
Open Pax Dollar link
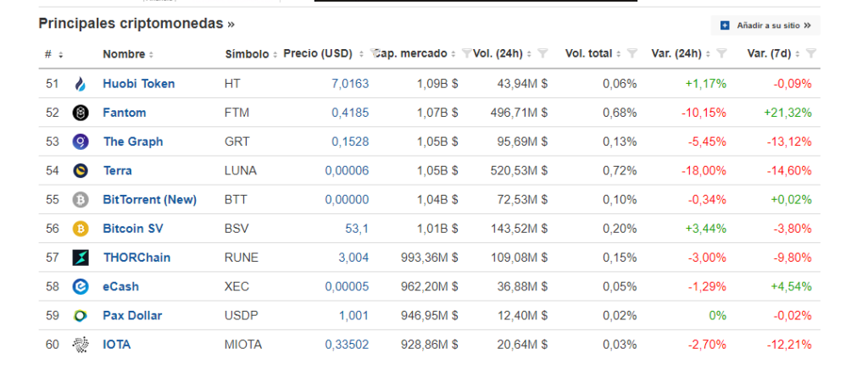(x=132, y=316)
